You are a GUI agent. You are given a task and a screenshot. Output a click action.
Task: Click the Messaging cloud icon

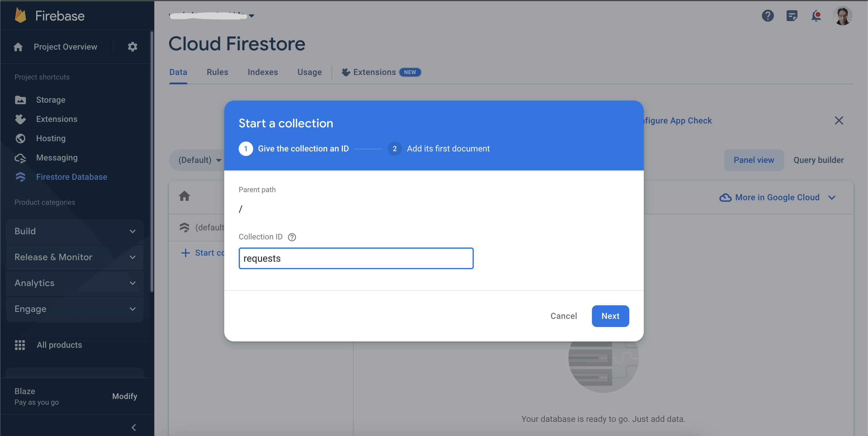coord(20,158)
